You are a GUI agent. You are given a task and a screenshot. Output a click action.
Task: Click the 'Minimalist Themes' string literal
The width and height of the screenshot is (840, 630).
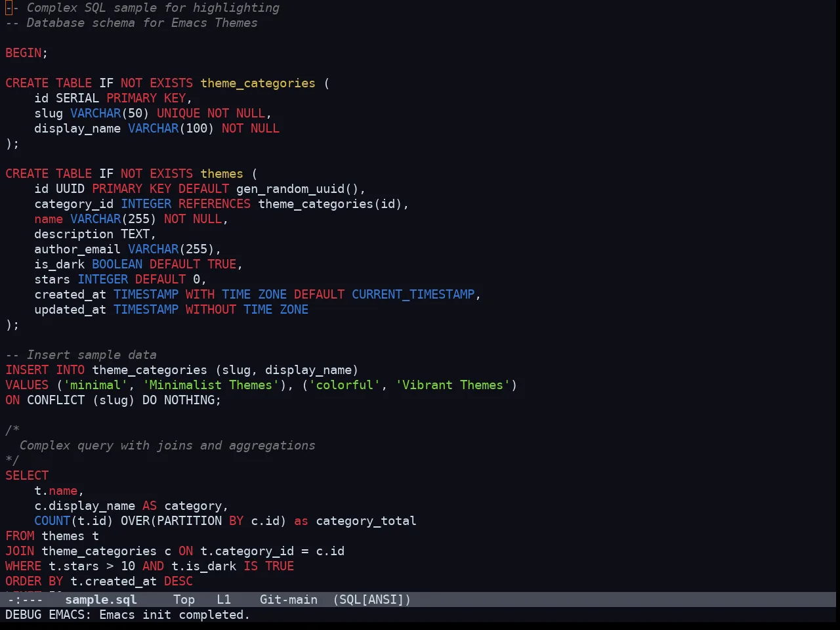click(x=211, y=385)
